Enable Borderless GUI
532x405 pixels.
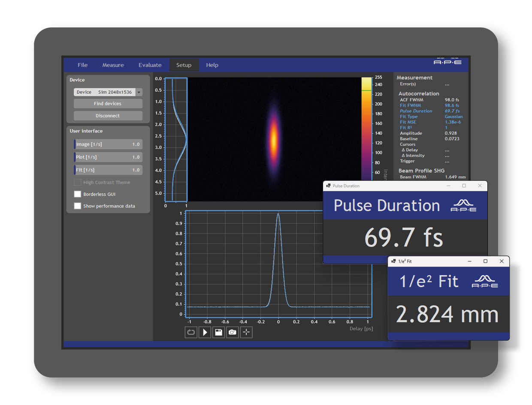78,194
